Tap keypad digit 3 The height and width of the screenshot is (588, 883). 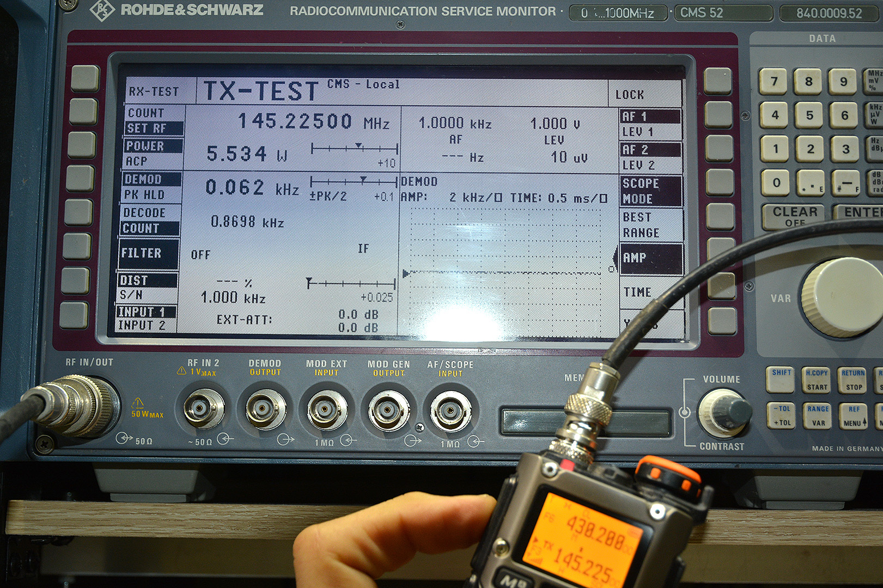pos(845,149)
